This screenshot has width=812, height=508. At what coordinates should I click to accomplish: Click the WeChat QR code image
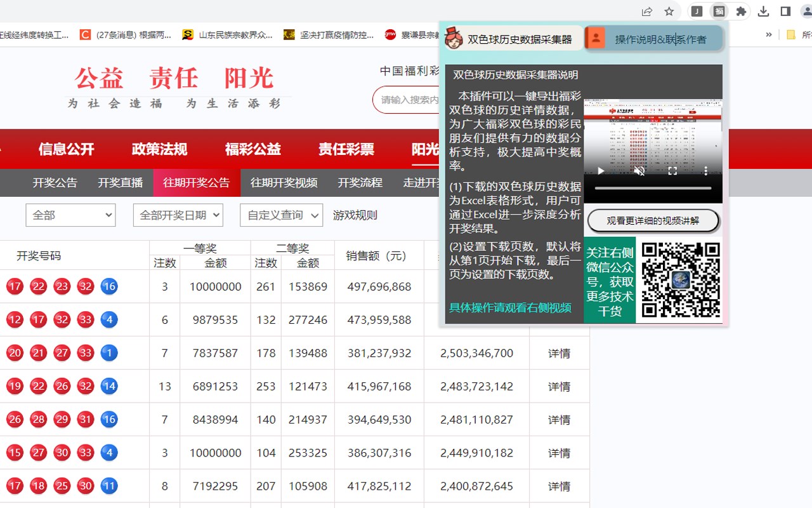click(x=680, y=280)
